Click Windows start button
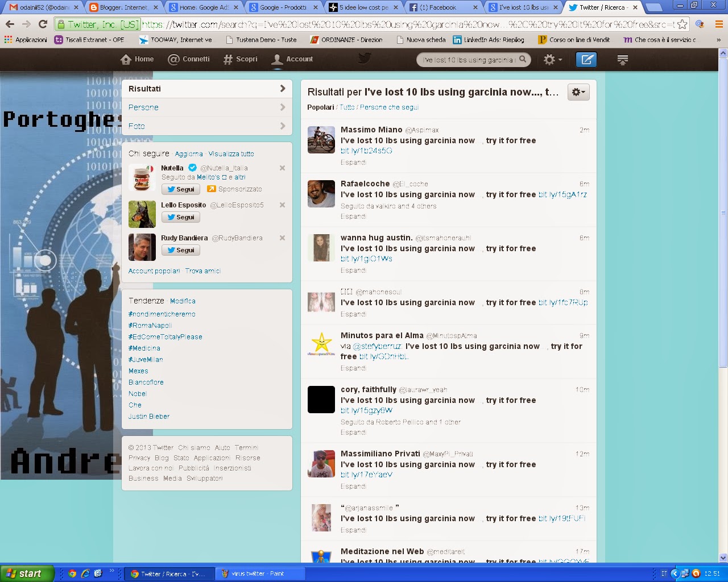The height and width of the screenshot is (582, 728). coord(27,573)
